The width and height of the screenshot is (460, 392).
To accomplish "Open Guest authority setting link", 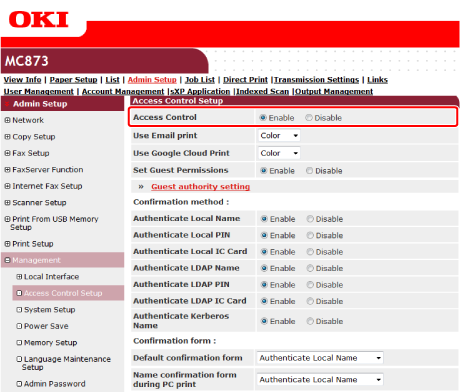I will [x=201, y=187].
